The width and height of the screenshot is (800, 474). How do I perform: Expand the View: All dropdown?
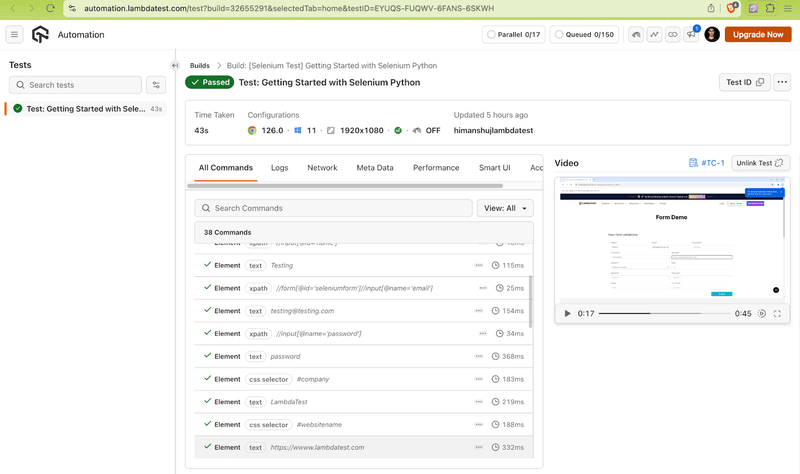[505, 208]
